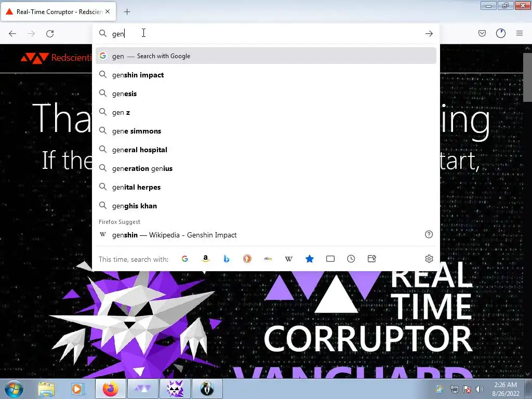Image resolution: width=532 pixels, height=399 pixels.
Task: Switch to Firefox taskbar button
Action: 111,389
